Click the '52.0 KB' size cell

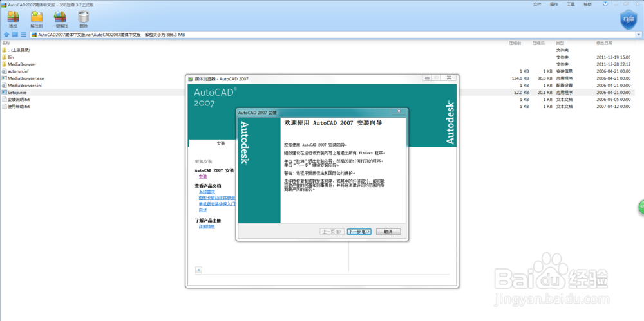[521, 93]
